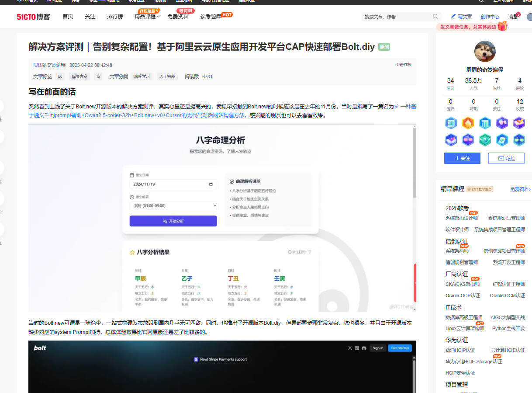Viewport: 532px width, 393px height.
Task: Click the blue open-book badge in second row
Action: click(451, 140)
